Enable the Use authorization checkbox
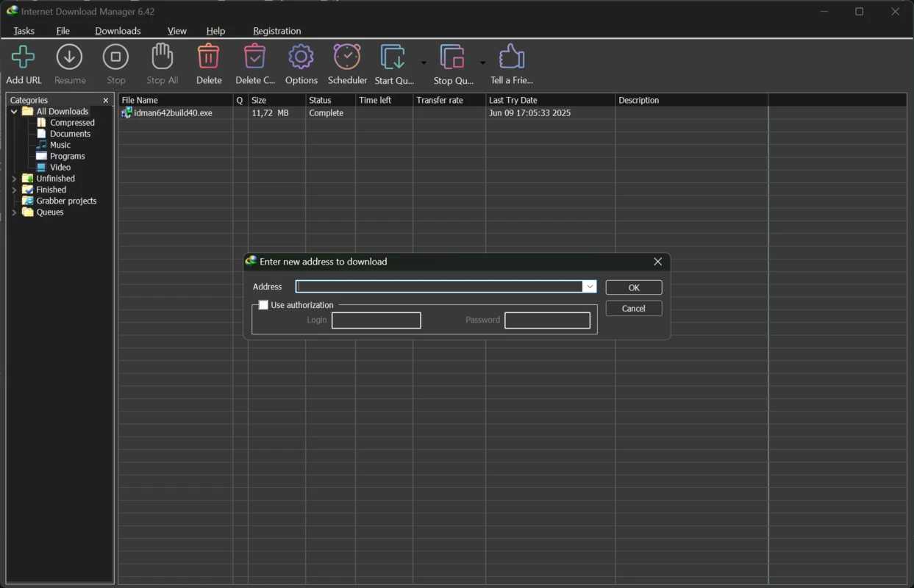Image resolution: width=914 pixels, height=588 pixels. tap(263, 305)
